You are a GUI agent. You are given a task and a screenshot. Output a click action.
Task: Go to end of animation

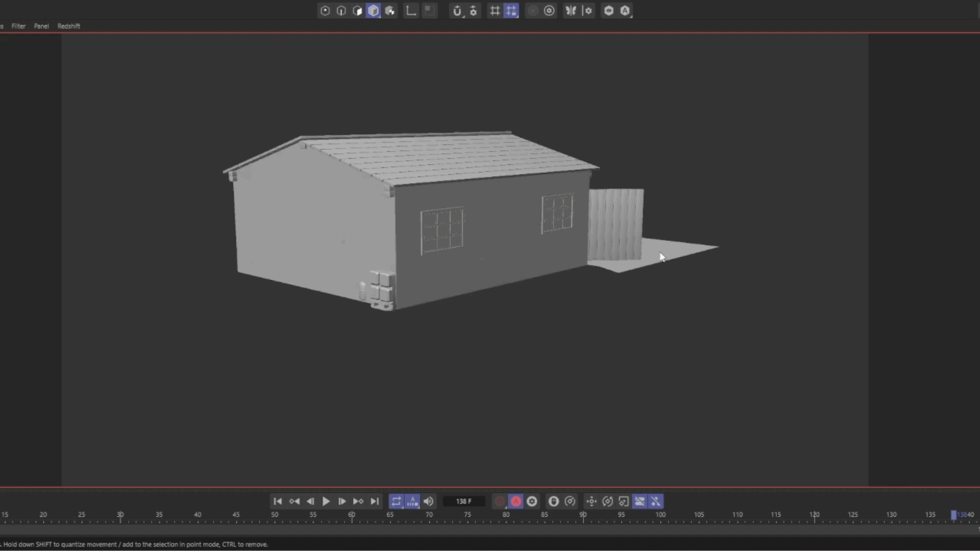coord(375,502)
